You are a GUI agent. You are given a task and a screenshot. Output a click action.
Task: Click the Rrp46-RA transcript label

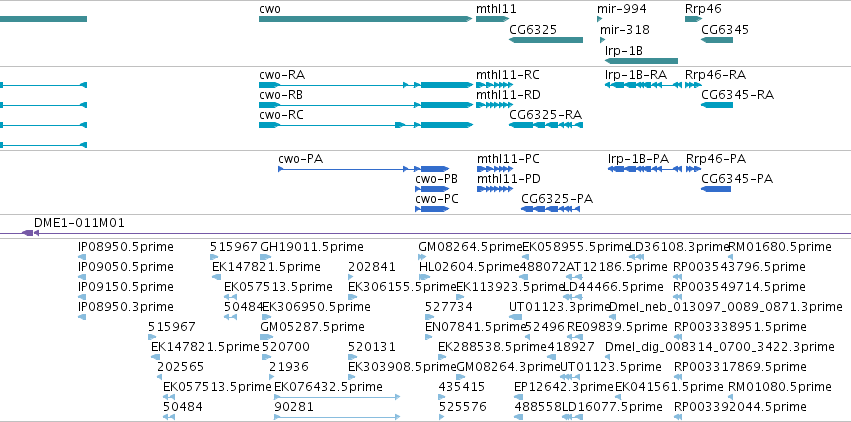715,75
